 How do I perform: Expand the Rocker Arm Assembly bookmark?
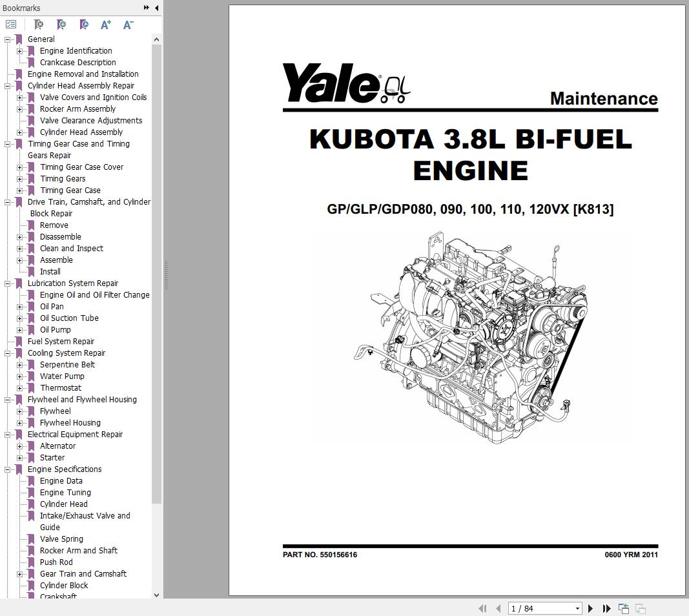[x=19, y=109]
